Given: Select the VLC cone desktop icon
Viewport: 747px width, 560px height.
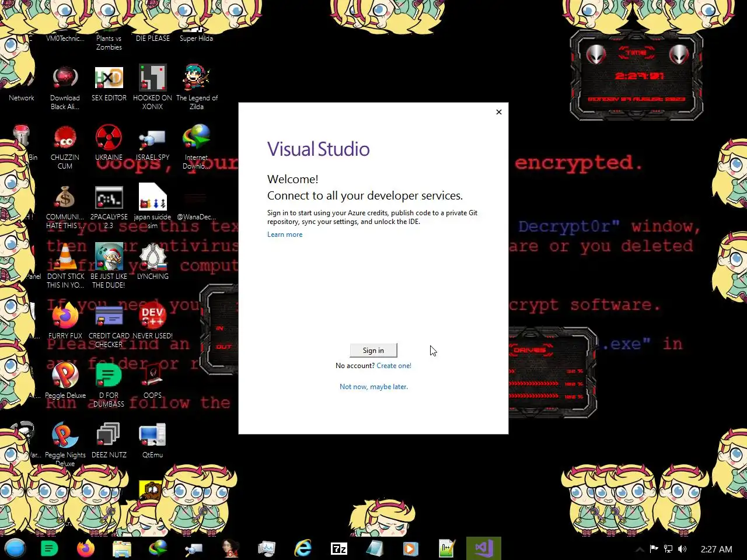Looking at the screenshot, I should click(65, 265).
